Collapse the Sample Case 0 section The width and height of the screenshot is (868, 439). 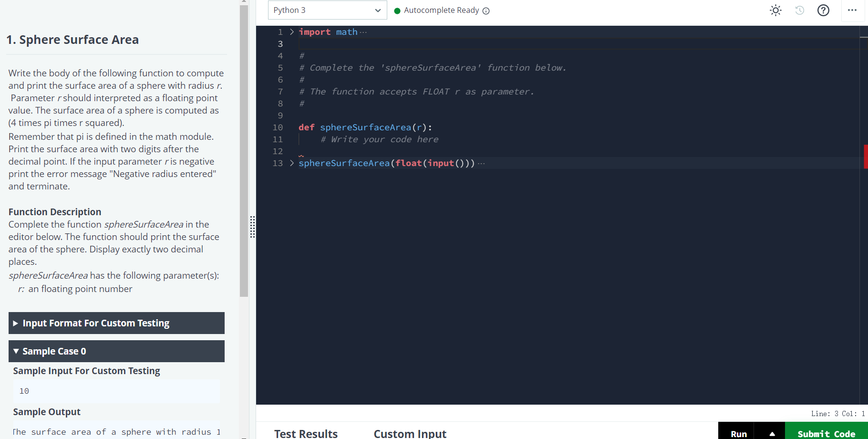(116, 351)
